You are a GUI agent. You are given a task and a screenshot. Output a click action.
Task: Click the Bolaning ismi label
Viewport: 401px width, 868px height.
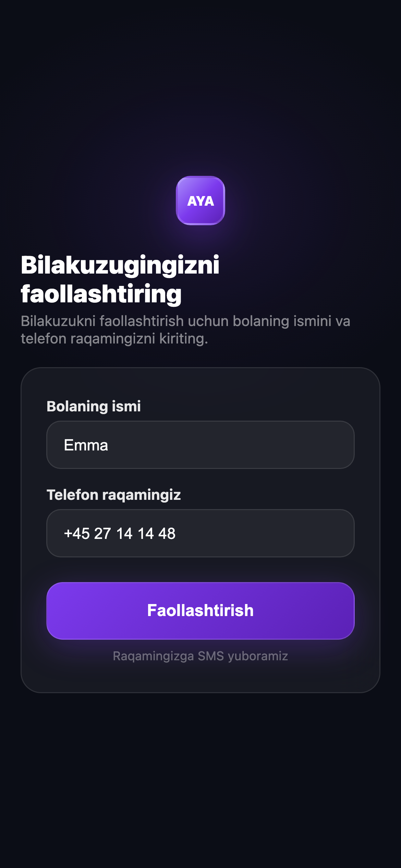94,407
